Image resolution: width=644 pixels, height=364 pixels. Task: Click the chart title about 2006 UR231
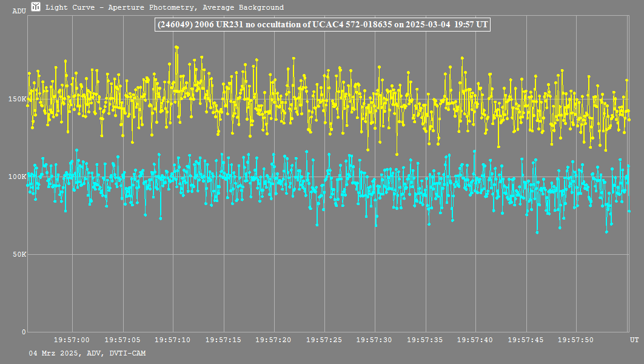[x=322, y=25]
